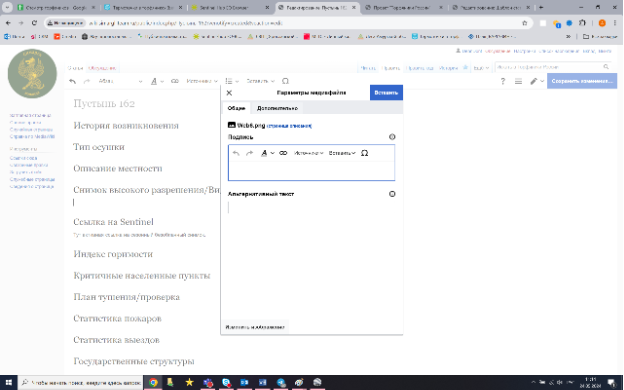Reload the page with browser refresh icon
This screenshot has width=624, height=390.
[34, 23]
